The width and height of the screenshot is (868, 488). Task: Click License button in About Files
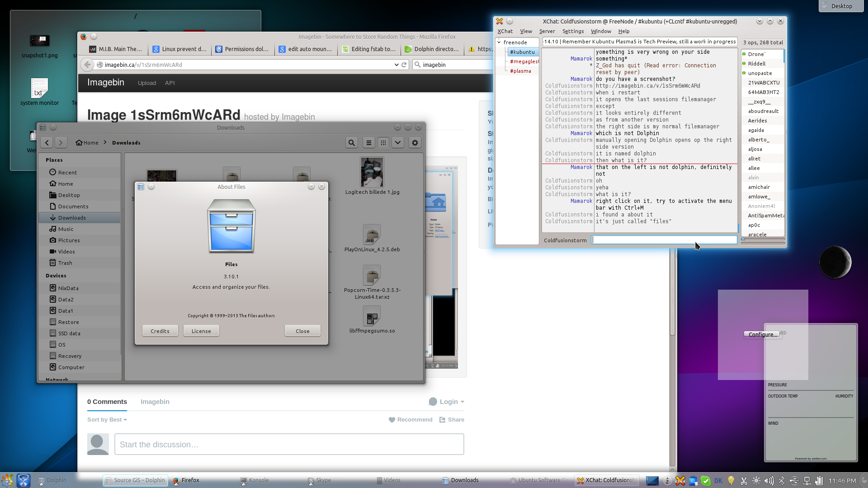[201, 331]
